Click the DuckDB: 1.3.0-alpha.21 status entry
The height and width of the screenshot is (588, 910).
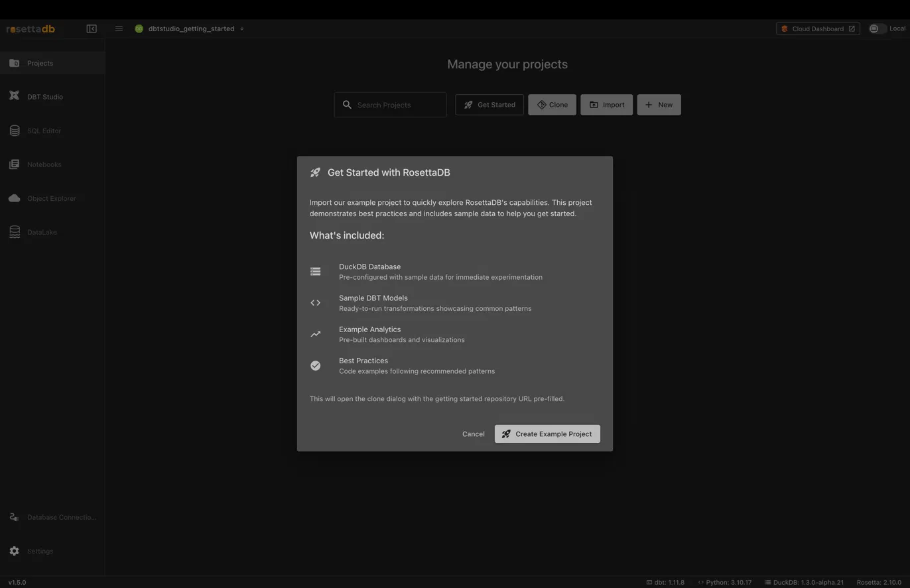point(804,583)
